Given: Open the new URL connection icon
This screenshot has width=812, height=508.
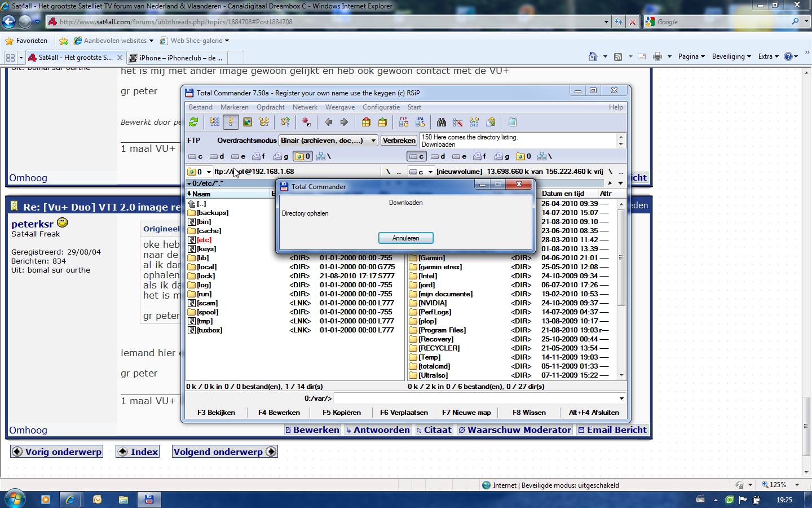Looking at the screenshot, I should click(x=420, y=122).
